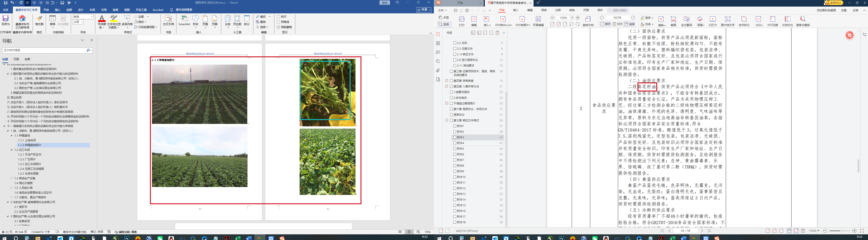This screenshot has height=240, width=868.
Task: Collapse the 第七章 响应文件格式 bookmark
Action: point(447,120)
